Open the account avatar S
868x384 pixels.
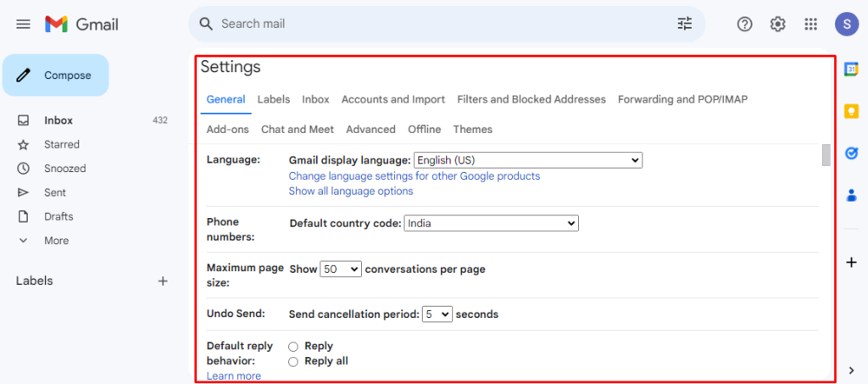(847, 24)
